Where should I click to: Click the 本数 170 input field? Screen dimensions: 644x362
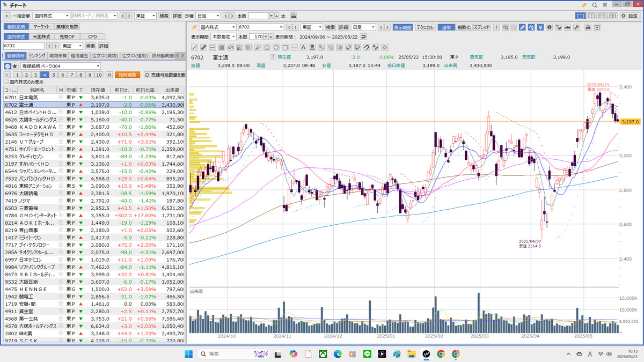257,36
